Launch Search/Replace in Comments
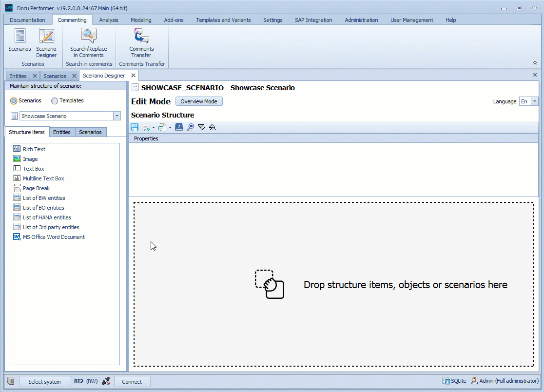The height and width of the screenshot is (392, 544). 88,43
